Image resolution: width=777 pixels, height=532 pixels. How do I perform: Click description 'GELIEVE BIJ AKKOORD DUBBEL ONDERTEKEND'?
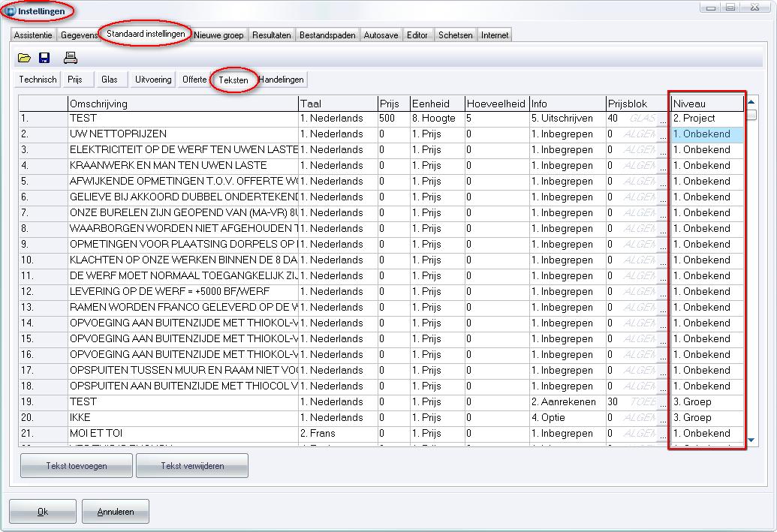click(x=183, y=197)
